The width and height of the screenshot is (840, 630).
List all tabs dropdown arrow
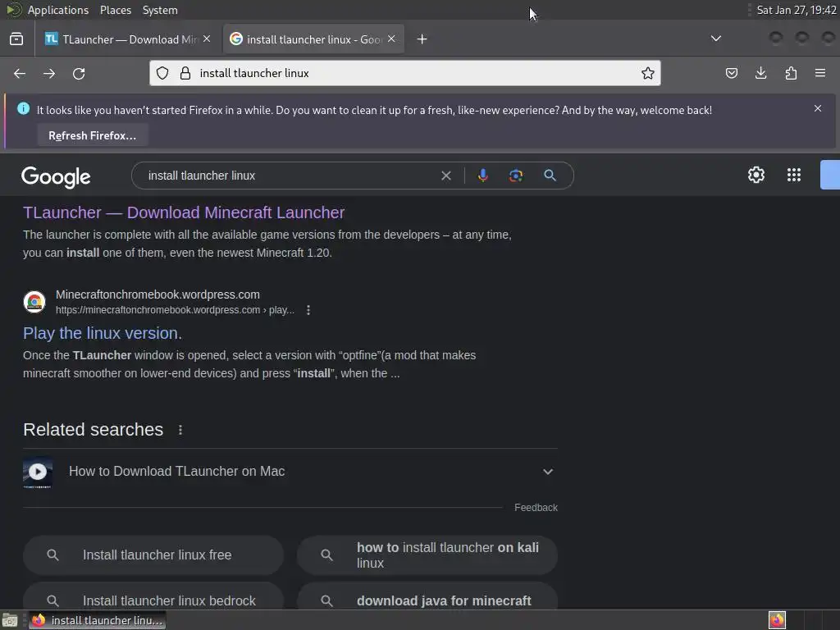click(715, 39)
